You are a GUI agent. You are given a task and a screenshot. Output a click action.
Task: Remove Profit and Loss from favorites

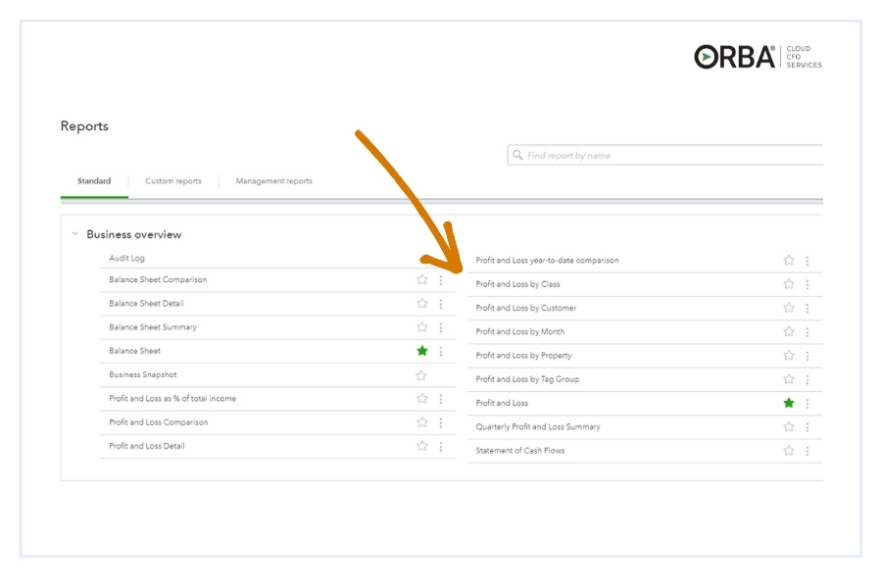point(789,403)
